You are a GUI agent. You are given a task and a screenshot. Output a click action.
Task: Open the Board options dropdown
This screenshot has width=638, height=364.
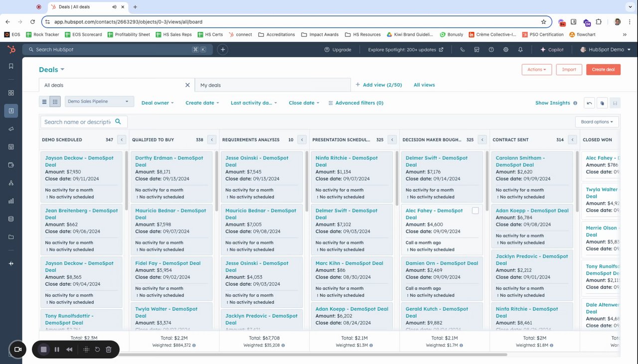[597, 122]
